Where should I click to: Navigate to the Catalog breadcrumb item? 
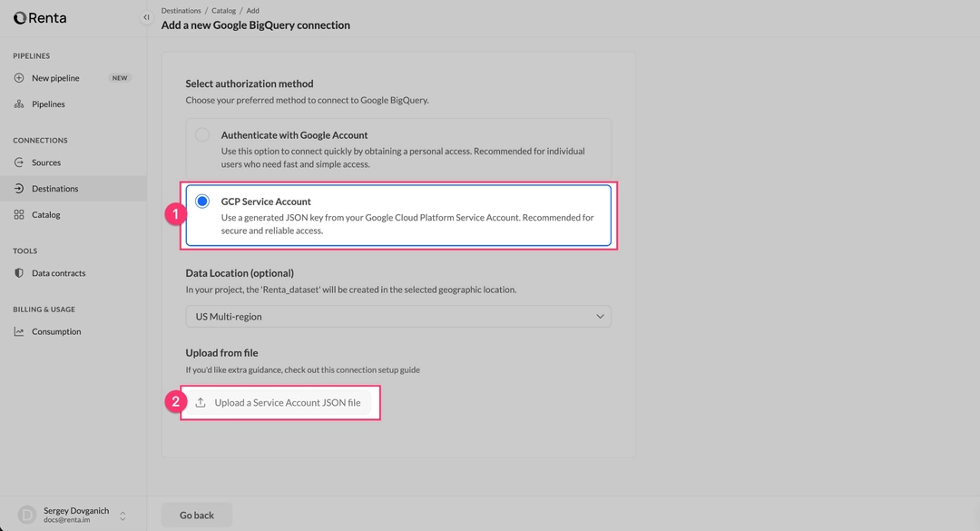point(223,10)
